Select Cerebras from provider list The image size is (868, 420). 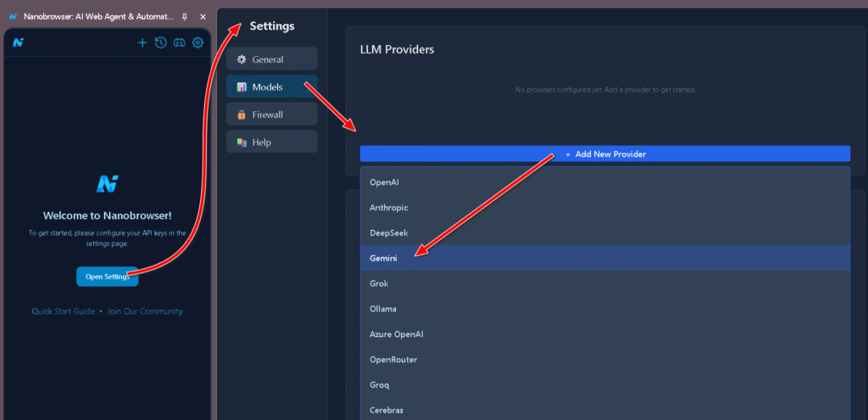click(x=605, y=411)
